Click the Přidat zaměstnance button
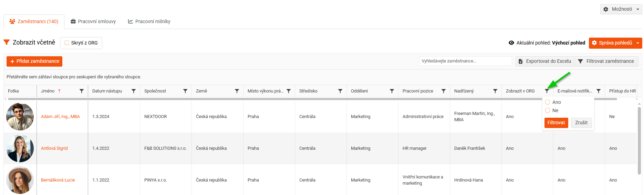The image size is (644, 195). point(34,61)
